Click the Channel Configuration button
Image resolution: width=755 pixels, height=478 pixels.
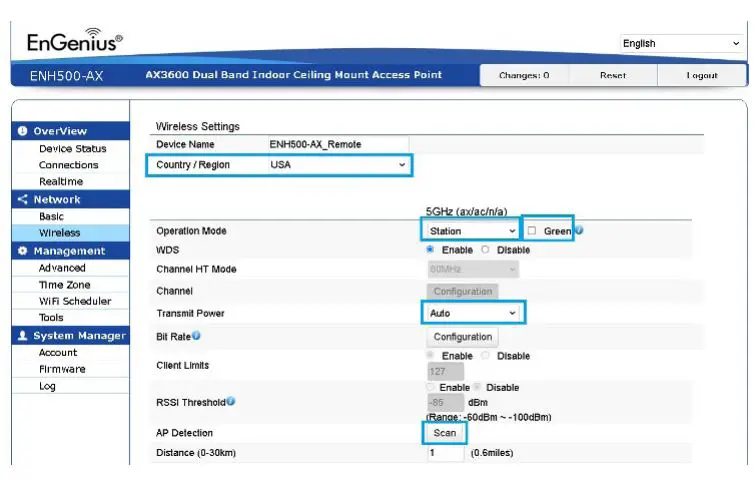[x=462, y=291]
